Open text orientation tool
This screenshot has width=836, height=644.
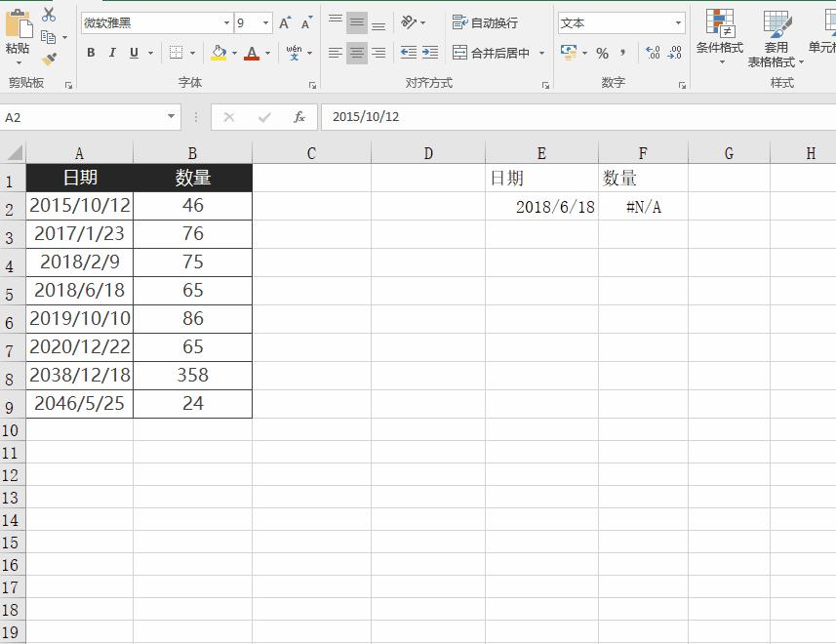tap(409, 22)
